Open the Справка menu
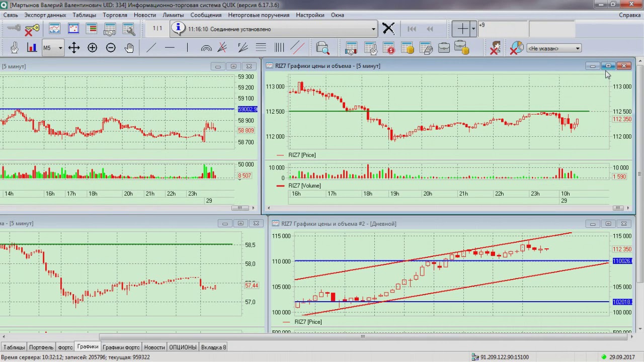Image resolution: width=644 pixels, height=362 pixels. tap(630, 15)
